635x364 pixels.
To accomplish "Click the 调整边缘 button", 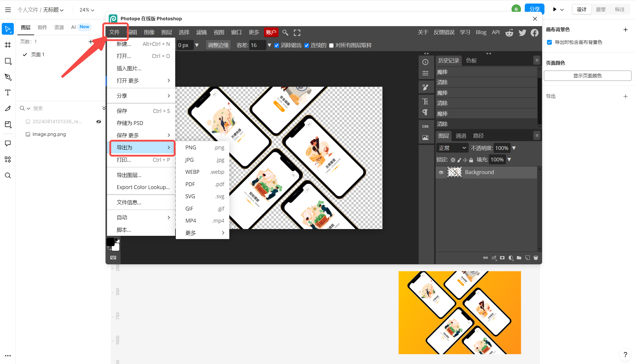I will coord(218,45).
